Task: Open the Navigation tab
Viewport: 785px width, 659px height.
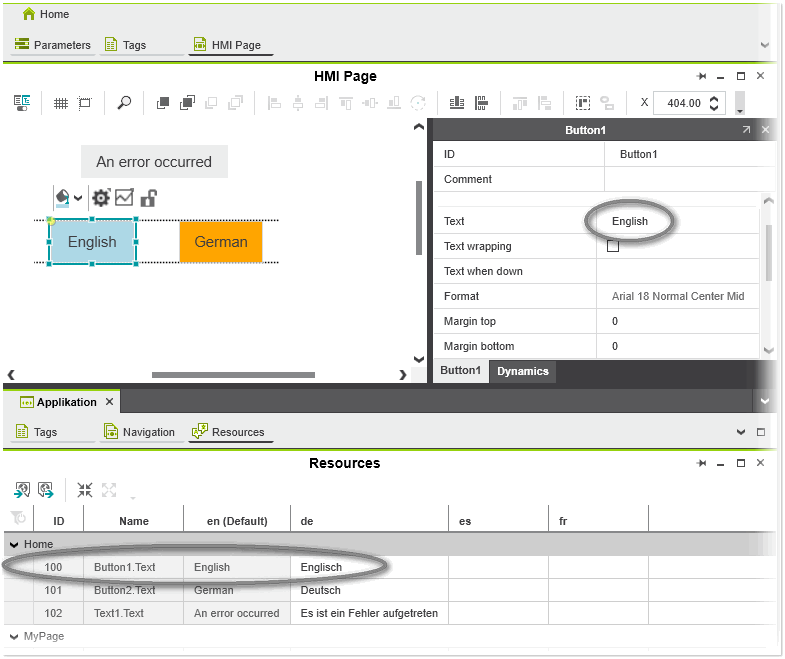Action: [139, 432]
